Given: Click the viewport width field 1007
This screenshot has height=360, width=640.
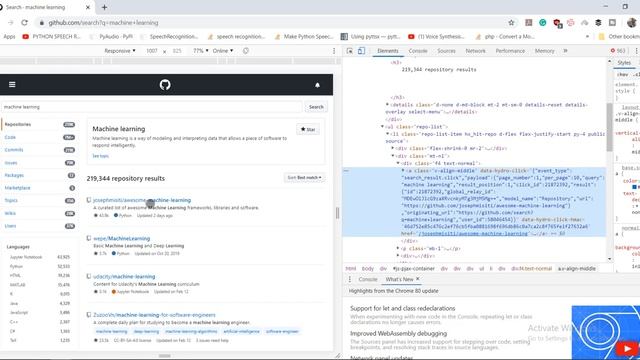Looking at the screenshot, I should pos(152,51).
